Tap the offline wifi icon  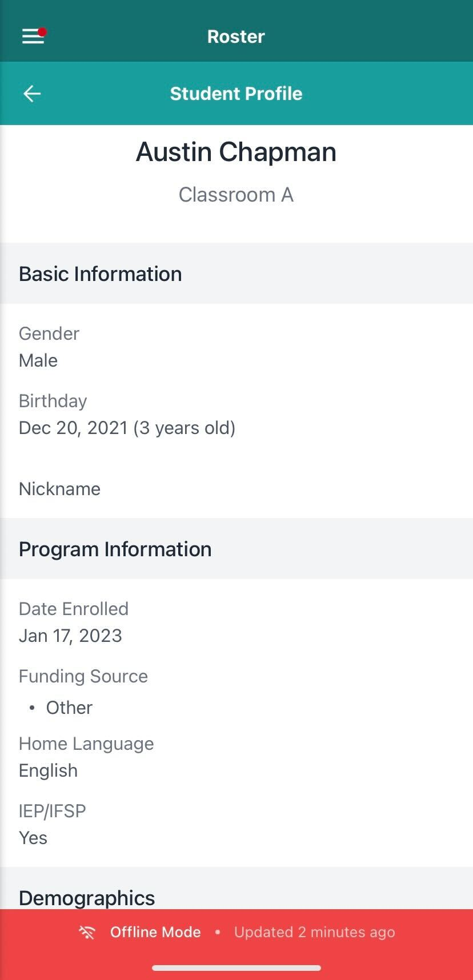point(87,933)
